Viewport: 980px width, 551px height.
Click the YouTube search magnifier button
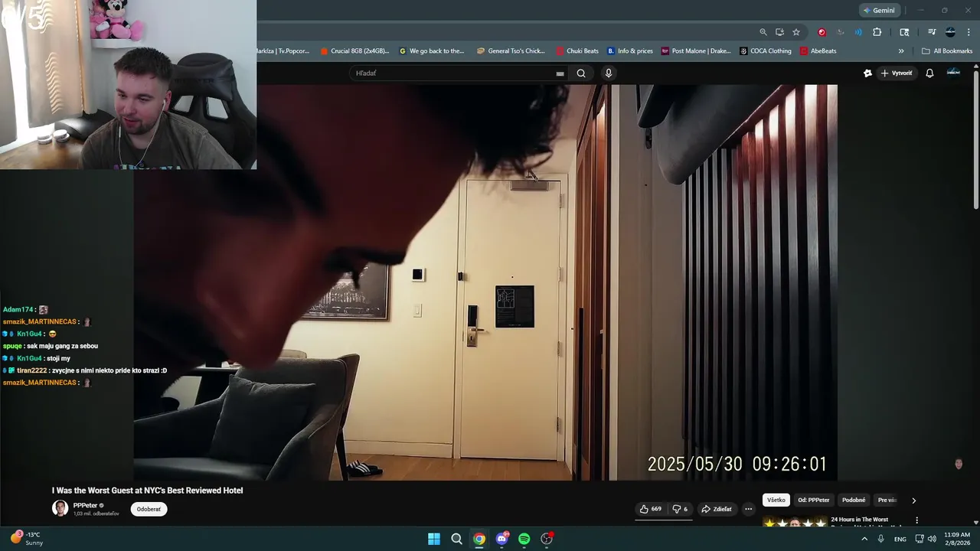click(x=581, y=73)
